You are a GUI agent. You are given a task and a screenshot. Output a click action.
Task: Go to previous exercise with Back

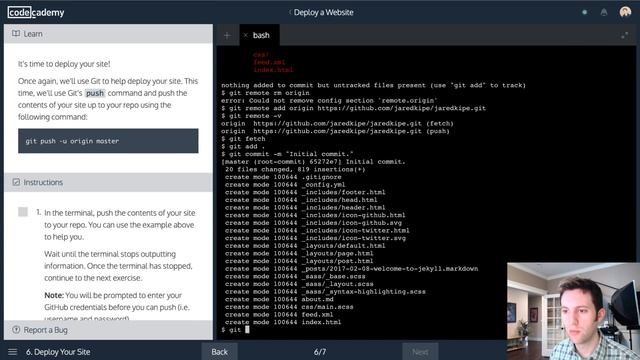(x=220, y=351)
